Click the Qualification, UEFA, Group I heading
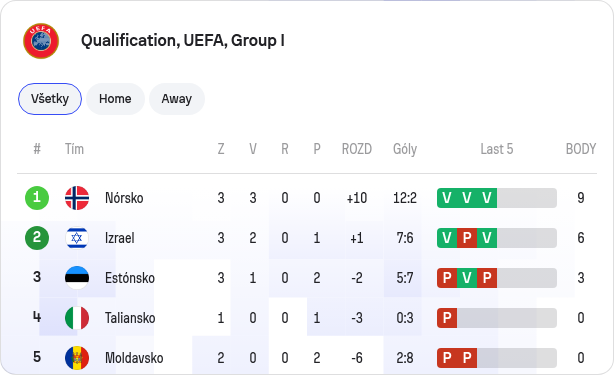 [182, 41]
